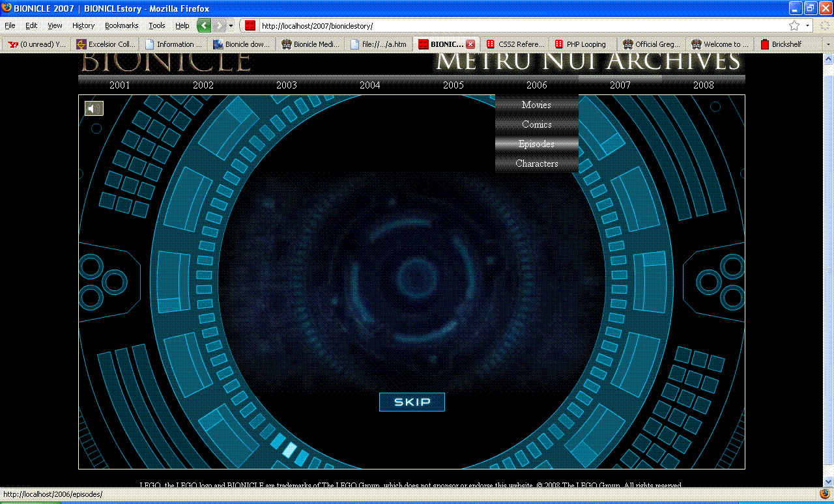
Task: Switch to the 'Bionicle Medi...' tab
Action: click(x=309, y=44)
